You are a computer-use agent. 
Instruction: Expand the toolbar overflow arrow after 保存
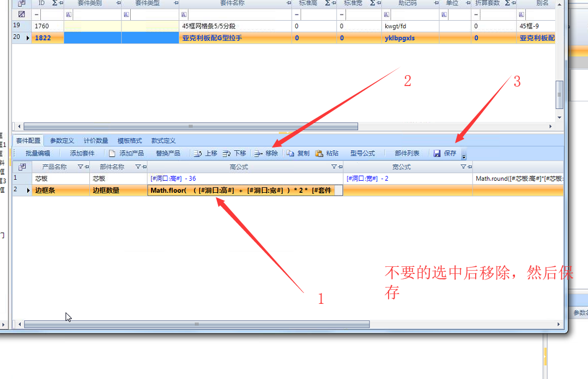tap(464, 156)
